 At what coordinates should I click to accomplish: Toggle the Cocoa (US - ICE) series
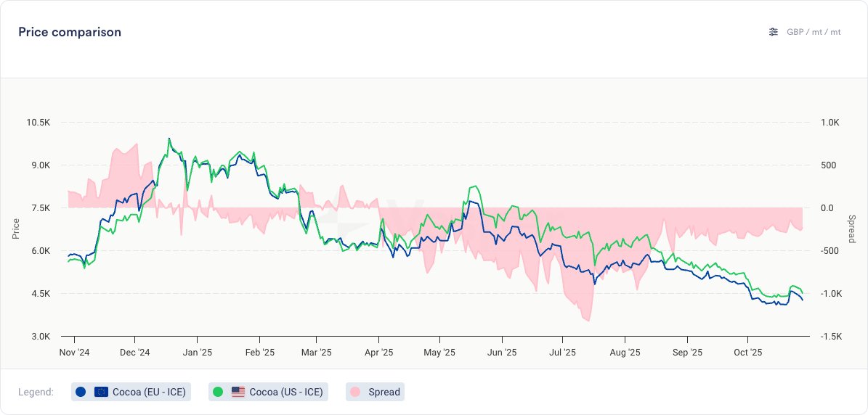(x=285, y=392)
